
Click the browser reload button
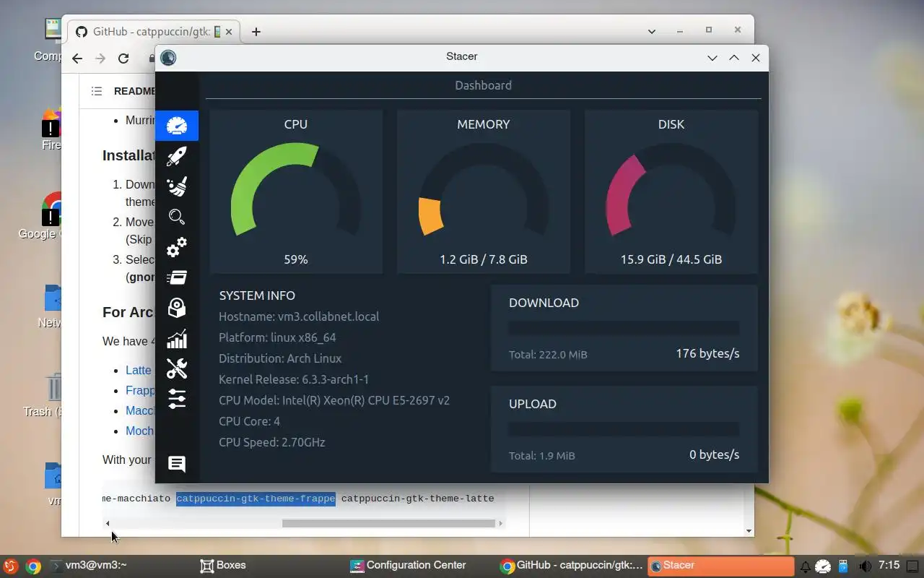click(x=123, y=59)
